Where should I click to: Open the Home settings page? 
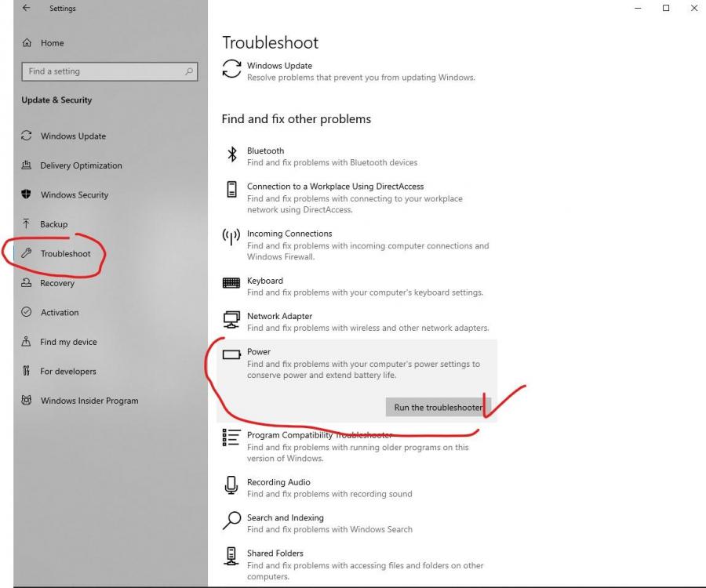53,43
